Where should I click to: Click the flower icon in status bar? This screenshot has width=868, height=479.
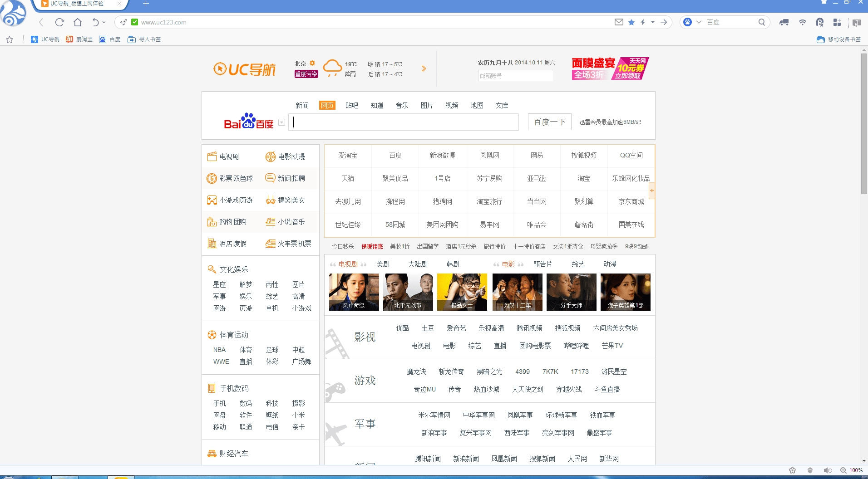[x=792, y=470]
